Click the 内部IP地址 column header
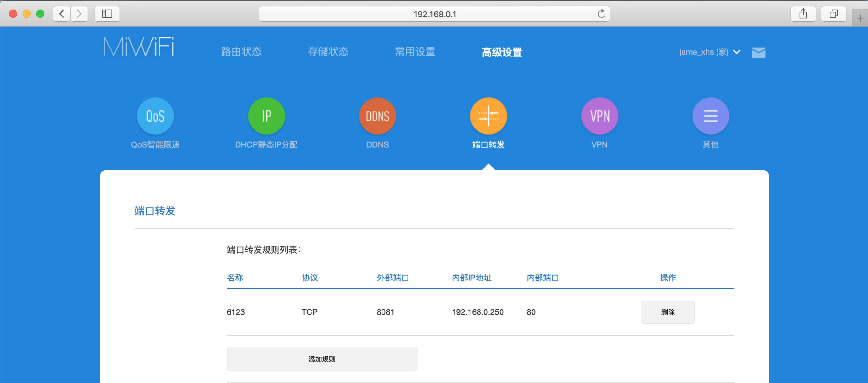Viewport: 868px width, 383px height. (472, 278)
